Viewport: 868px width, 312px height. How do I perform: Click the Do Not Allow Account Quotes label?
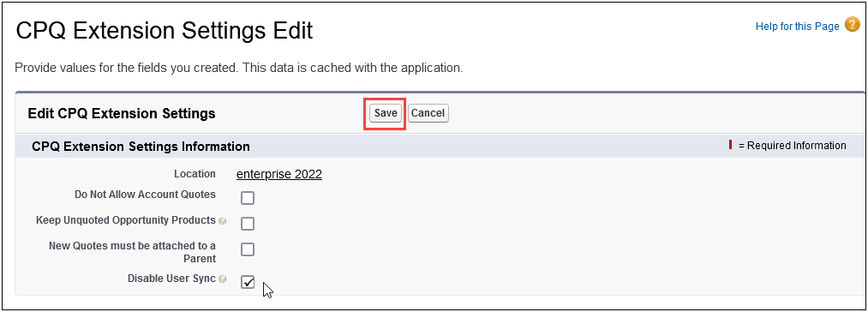[x=145, y=195]
